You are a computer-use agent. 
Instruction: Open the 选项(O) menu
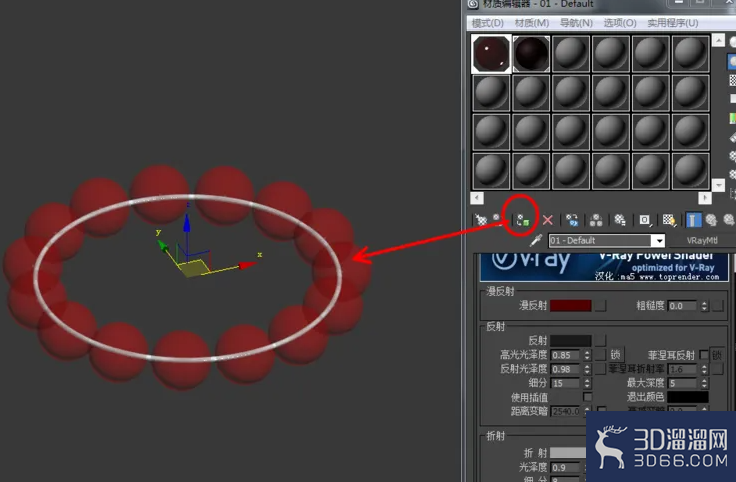coord(620,23)
